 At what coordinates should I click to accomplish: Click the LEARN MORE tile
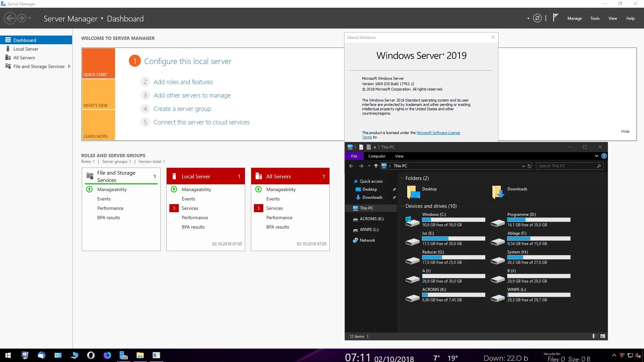tap(98, 125)
